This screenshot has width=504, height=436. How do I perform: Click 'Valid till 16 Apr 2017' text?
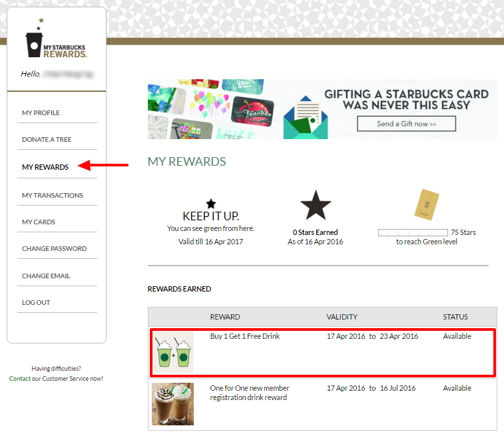tap(211, 242)
